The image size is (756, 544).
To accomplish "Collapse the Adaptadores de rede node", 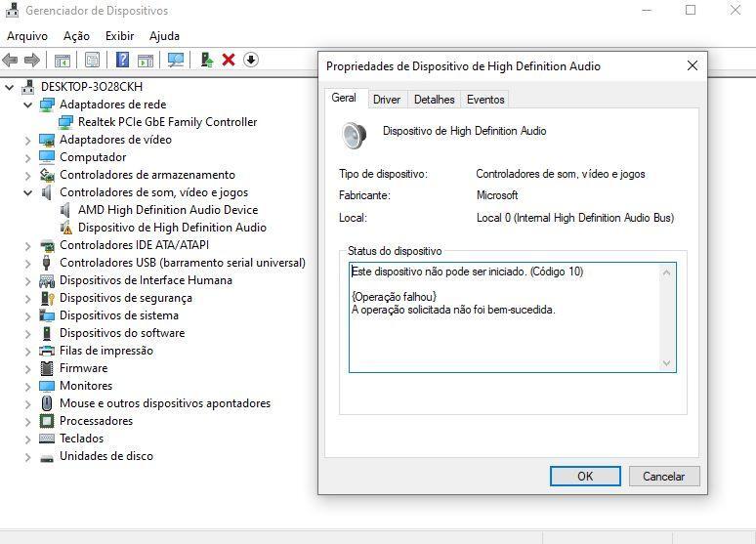I will pos(28,105).
